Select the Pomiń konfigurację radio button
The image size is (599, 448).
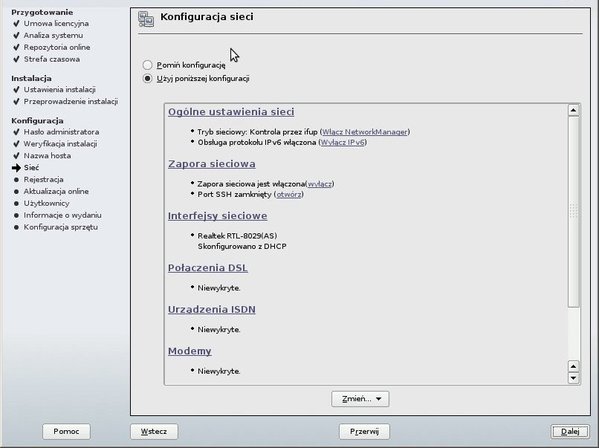(x=147, y=65)
